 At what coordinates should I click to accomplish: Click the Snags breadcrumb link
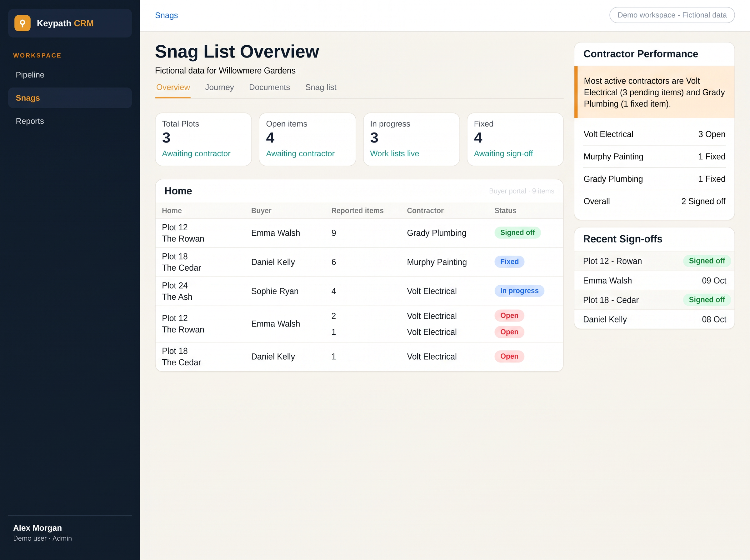166,15
